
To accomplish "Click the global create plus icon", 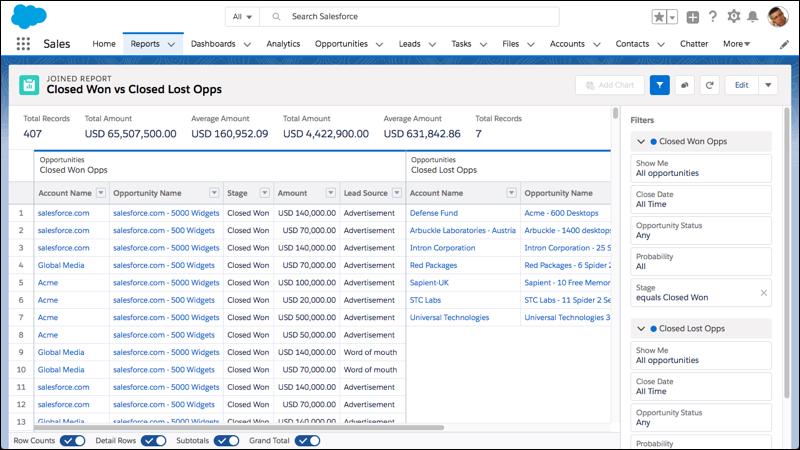I will point(693,17).
